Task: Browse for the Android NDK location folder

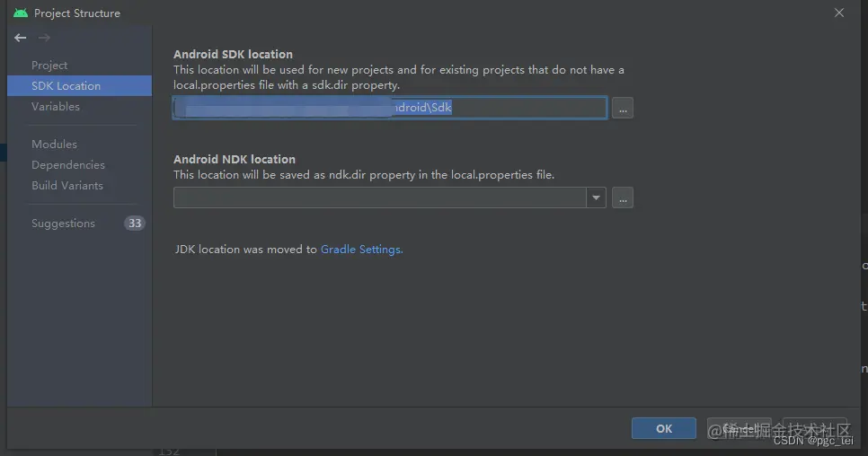Action: pos(622,197)
